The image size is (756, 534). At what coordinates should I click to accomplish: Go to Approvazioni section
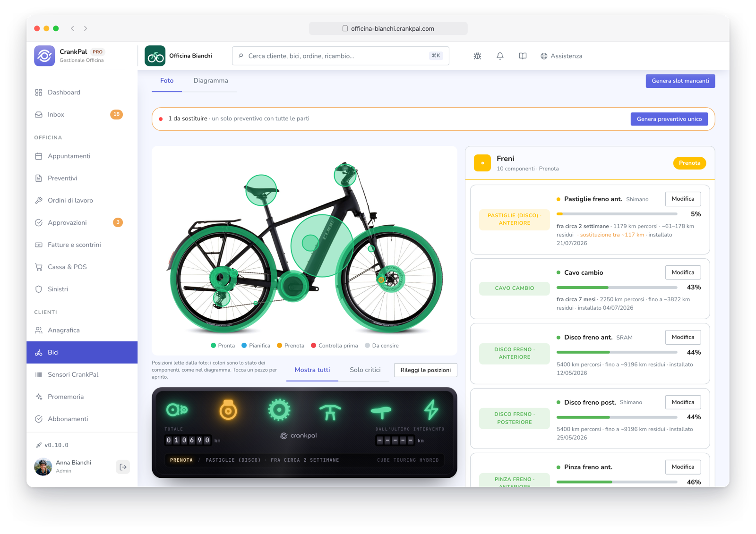click(82, 222)
